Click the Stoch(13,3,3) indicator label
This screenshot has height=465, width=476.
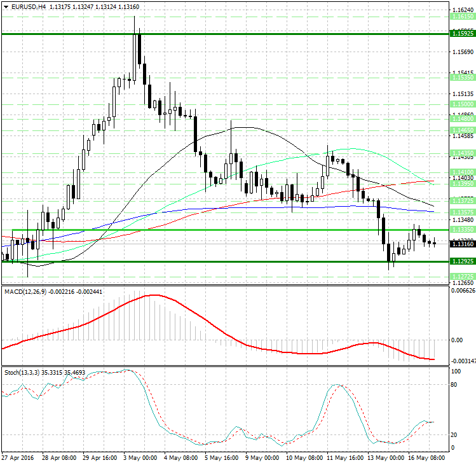click(22, 373)
